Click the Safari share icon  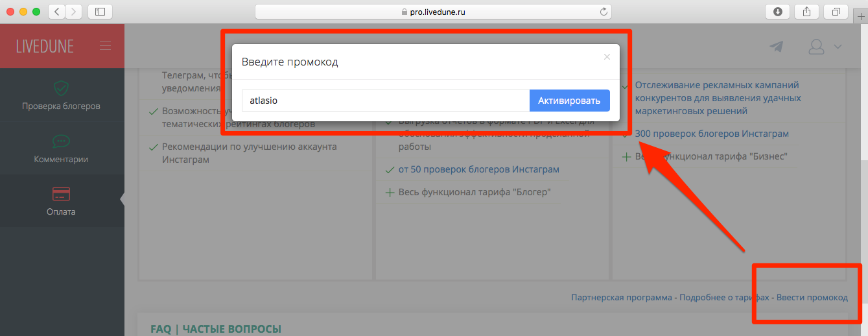(806, 11)
